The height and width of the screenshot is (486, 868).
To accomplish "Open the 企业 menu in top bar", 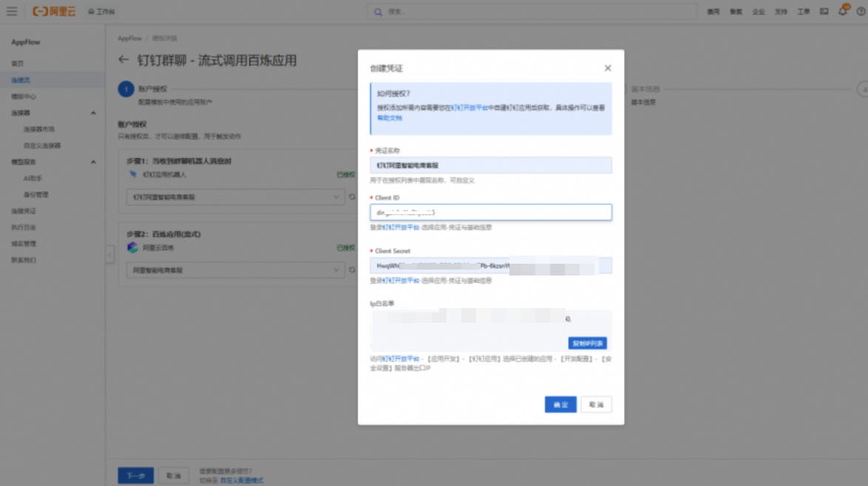I will (x=759, y=12).
